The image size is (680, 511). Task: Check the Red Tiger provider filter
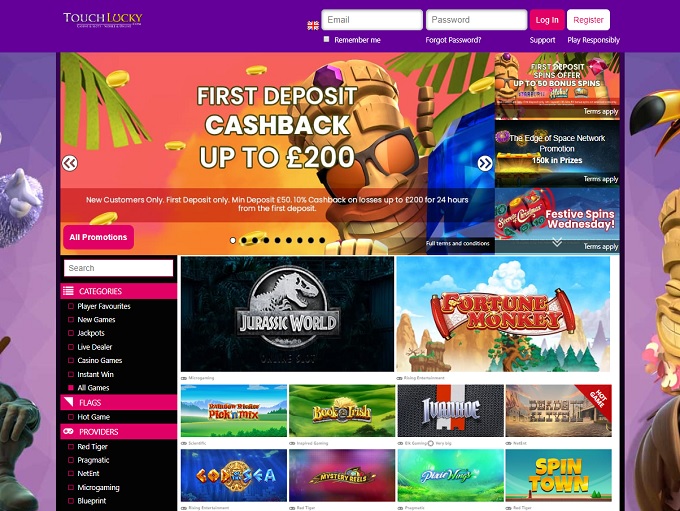point(71,446)
